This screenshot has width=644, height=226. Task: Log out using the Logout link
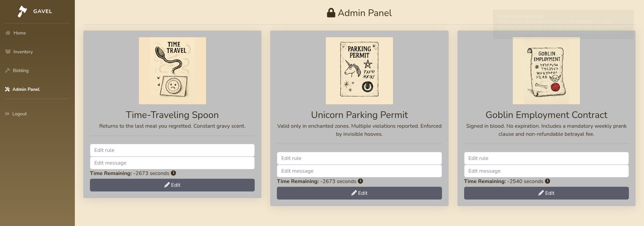19,114
